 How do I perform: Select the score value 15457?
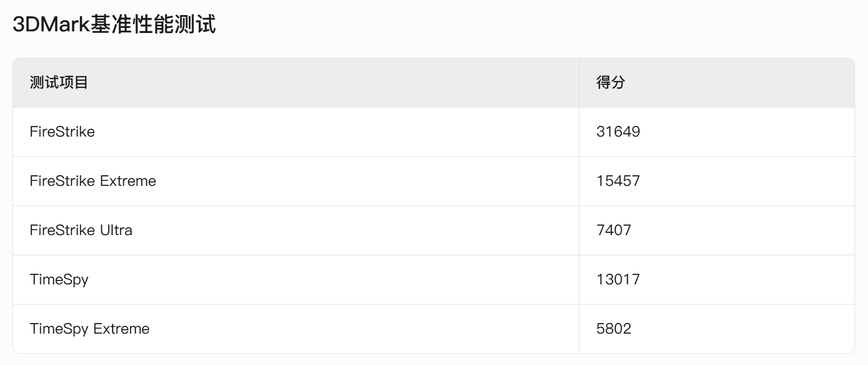pos(618,181)
